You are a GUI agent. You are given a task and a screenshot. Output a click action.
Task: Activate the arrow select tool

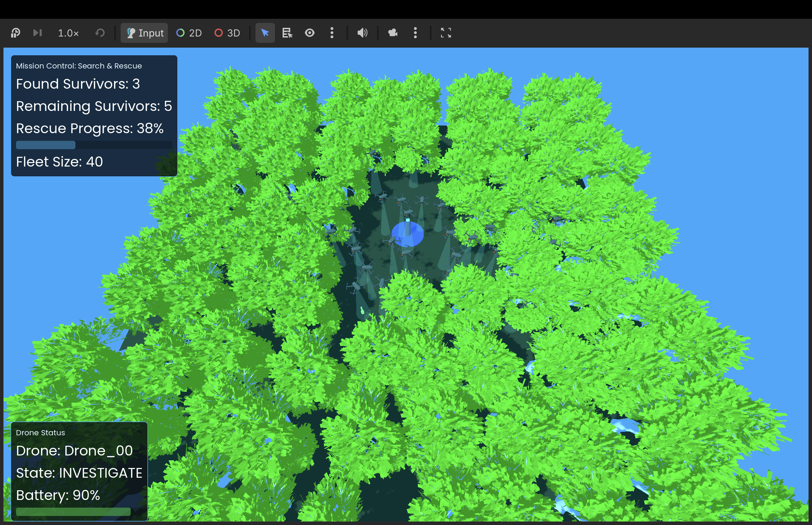click(265, 33)
